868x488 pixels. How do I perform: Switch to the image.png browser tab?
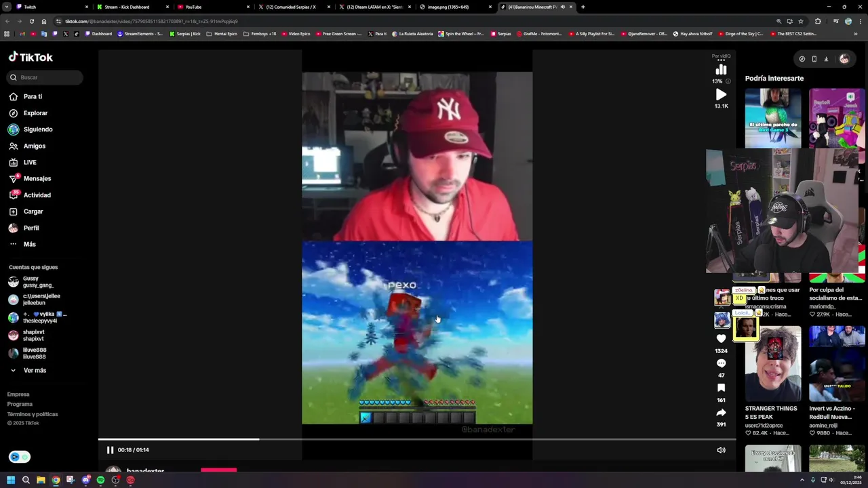(x=454, y=7)
